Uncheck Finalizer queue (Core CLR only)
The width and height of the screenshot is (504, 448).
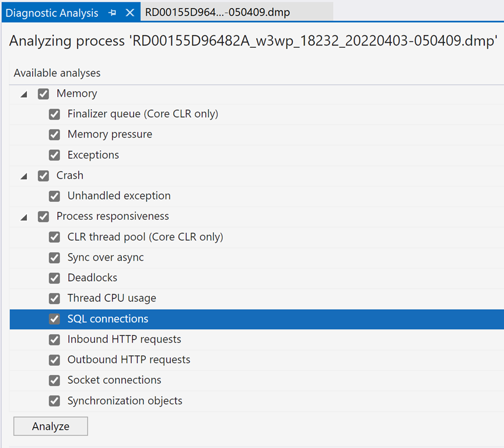pos(54,114)
